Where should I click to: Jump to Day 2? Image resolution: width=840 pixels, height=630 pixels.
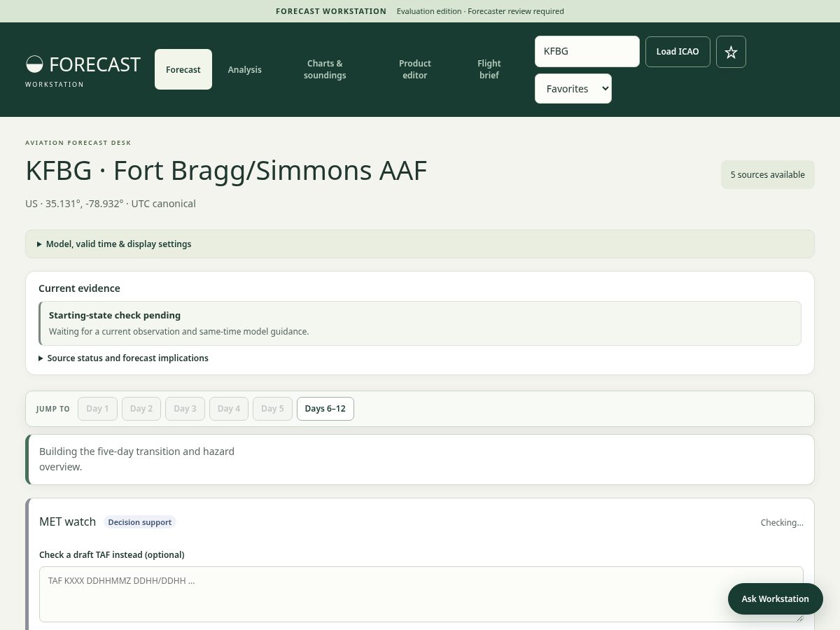(x=141, y=409)
